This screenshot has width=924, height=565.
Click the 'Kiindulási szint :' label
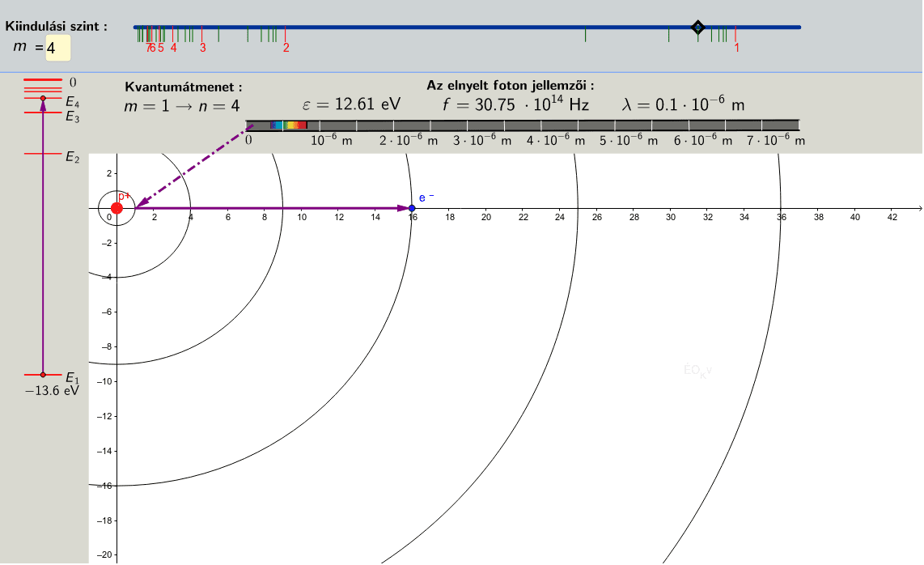[x=57, y=27]
